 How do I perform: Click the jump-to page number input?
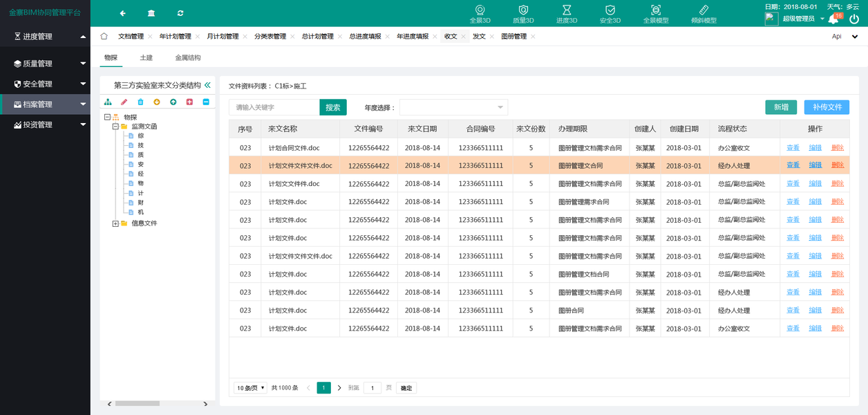coord(372,388)
